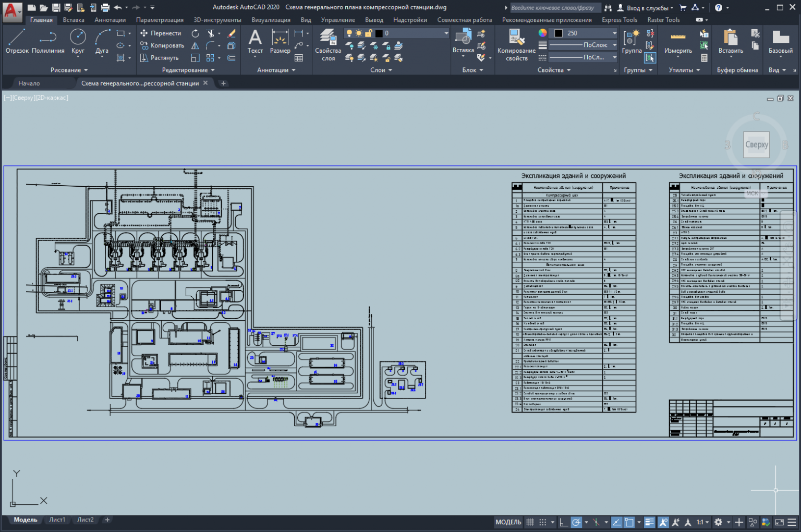Click the Группа group tool
This screenshot has height=532, width=801.
point(632,41)
